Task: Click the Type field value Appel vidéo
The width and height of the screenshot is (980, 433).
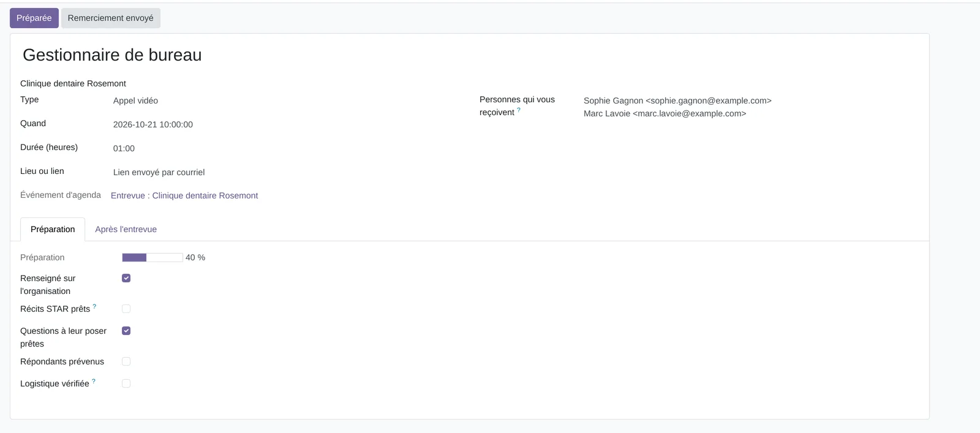Action: coord(135,100)
